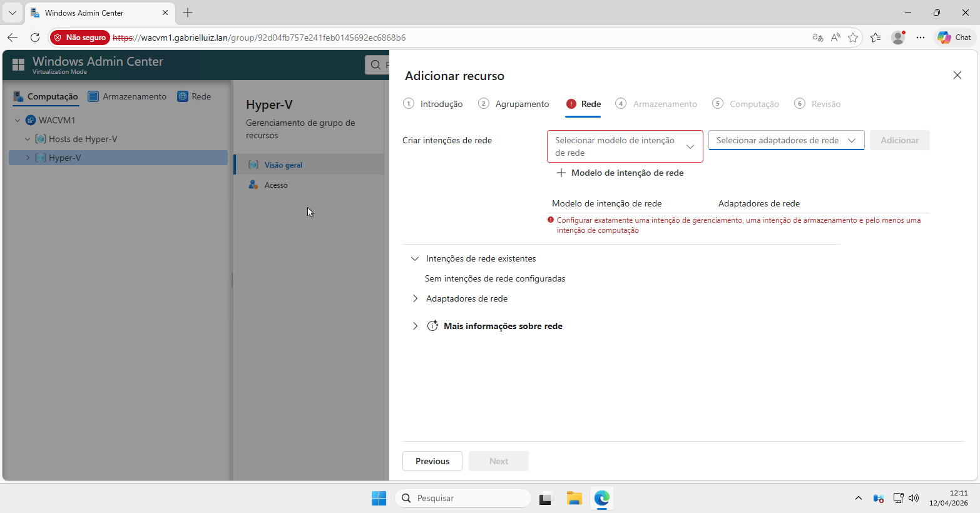Click the Previous button
The image size is (980, 513).
[x=432, y=461]
